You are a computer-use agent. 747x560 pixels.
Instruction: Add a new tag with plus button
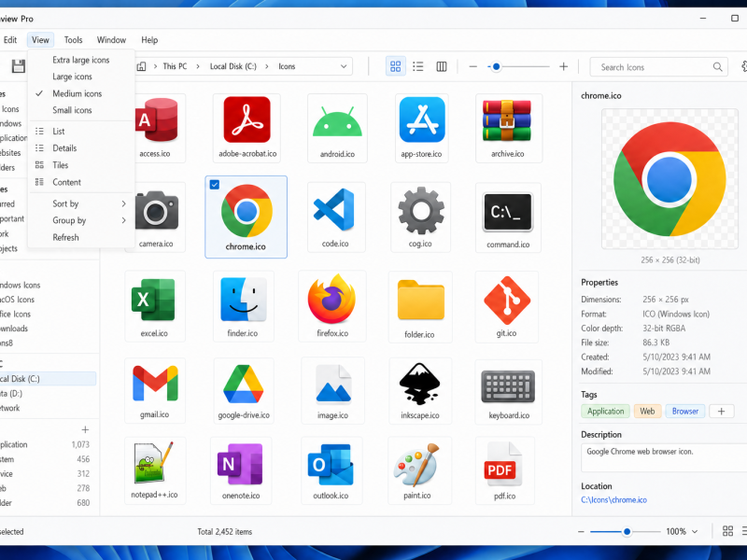tap(721, 412)
